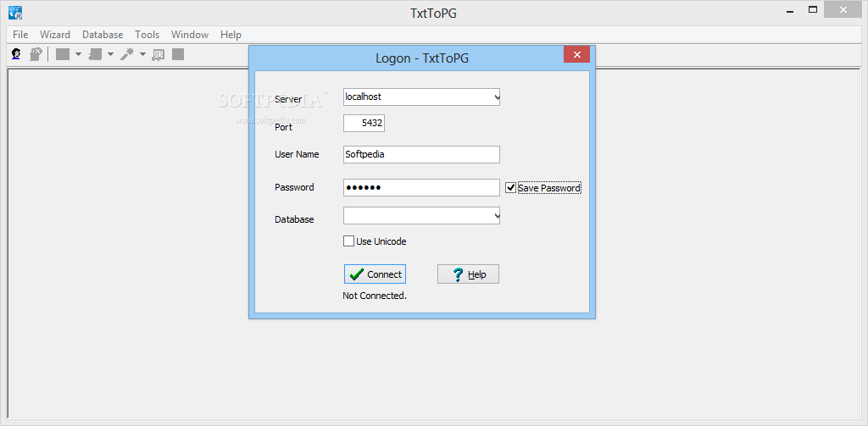Click the Password input field

(421, 187)
